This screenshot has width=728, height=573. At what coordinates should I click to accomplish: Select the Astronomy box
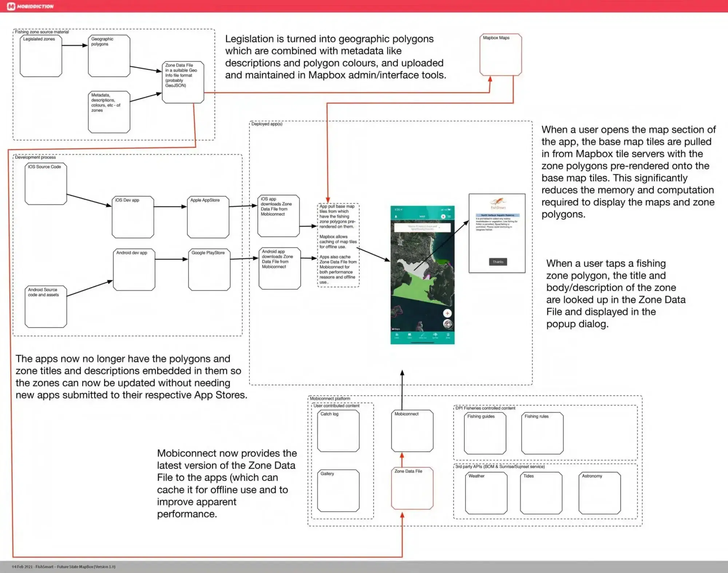click(x=600, y=493)
